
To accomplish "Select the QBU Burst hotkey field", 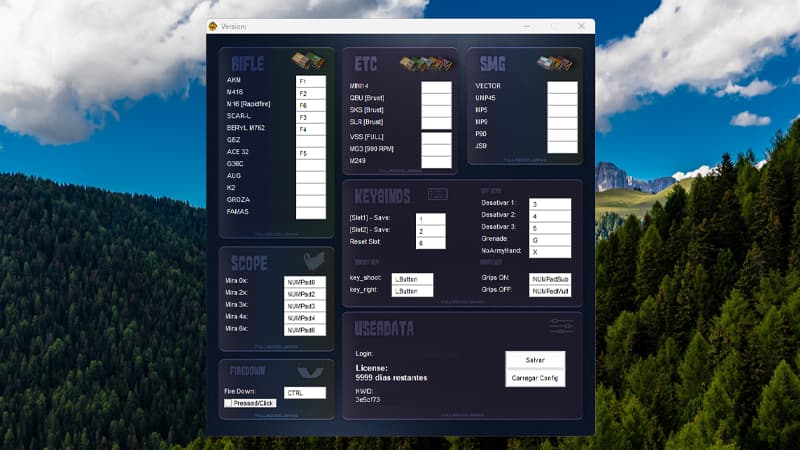I will point(436,99).
